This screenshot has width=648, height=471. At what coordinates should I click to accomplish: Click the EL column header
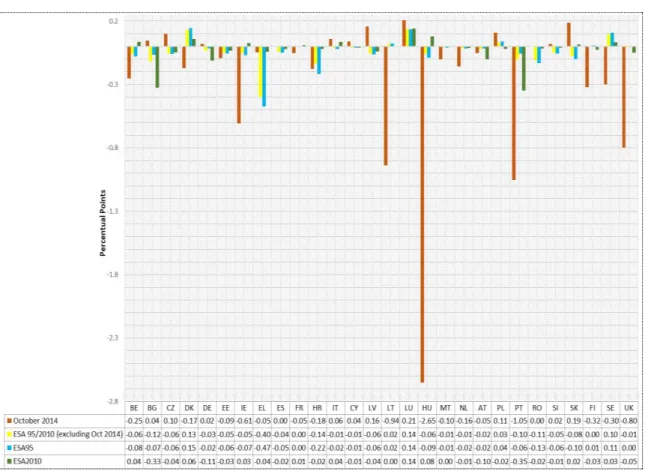coord(262,408)
